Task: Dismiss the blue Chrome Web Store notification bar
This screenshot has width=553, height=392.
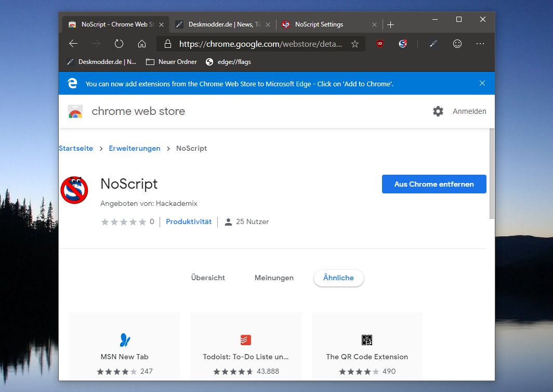Action: (482, 83)
